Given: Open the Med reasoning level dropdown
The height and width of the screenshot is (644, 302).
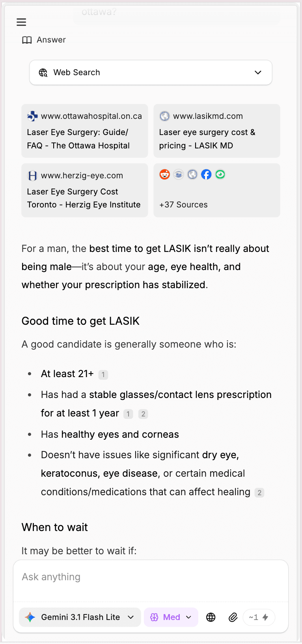Looking at the screenshot, I should [x=171, y=617].
